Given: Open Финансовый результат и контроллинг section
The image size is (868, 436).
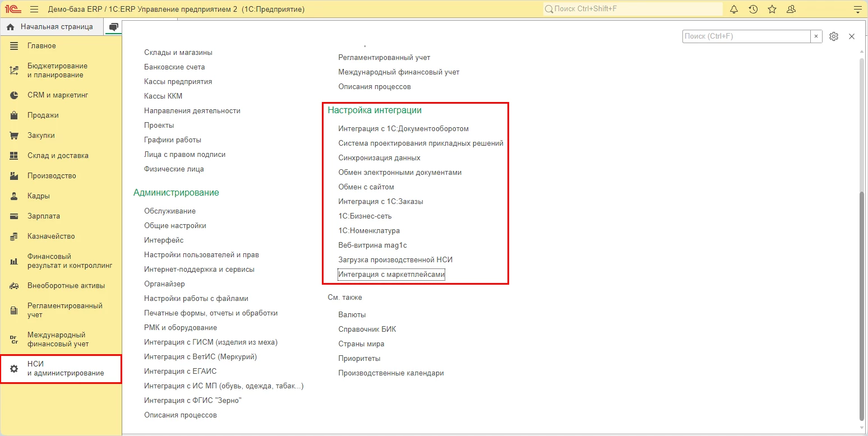Looking at the screenshot, I should click(x=61, y=261).
